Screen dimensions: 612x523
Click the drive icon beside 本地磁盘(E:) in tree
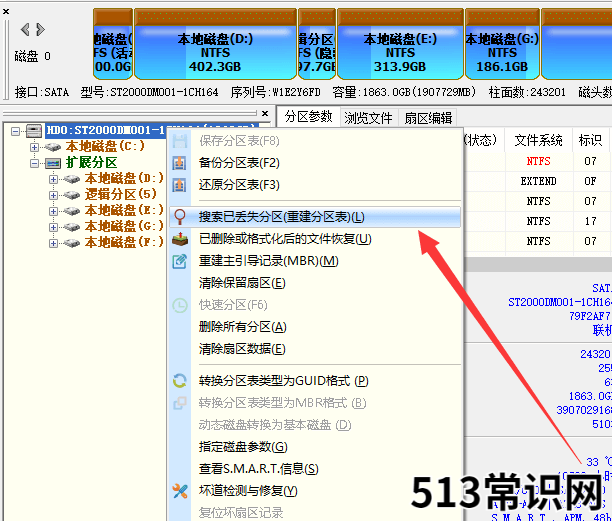coord(72,211)
